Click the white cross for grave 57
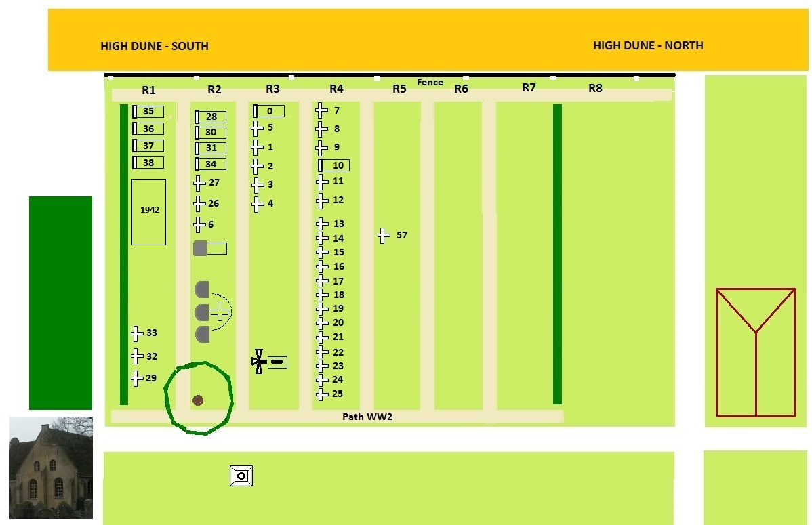 tap(384, 236)
